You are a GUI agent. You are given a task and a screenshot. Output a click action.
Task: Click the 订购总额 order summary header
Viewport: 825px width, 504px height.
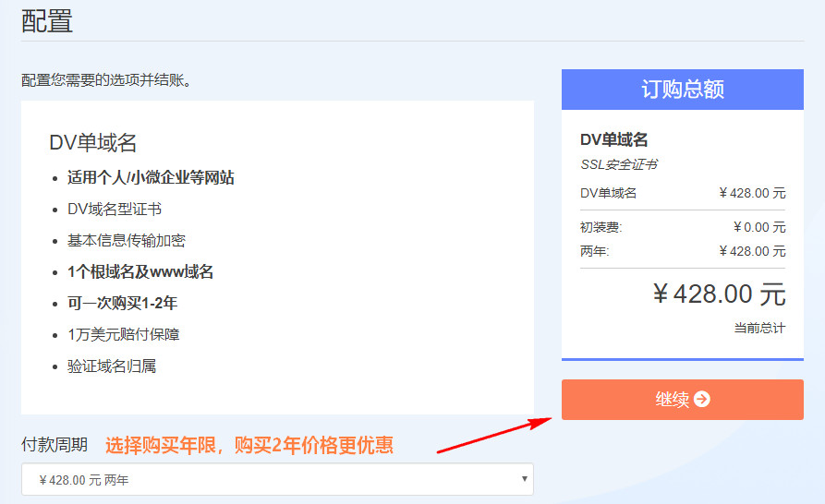[683, 90]
